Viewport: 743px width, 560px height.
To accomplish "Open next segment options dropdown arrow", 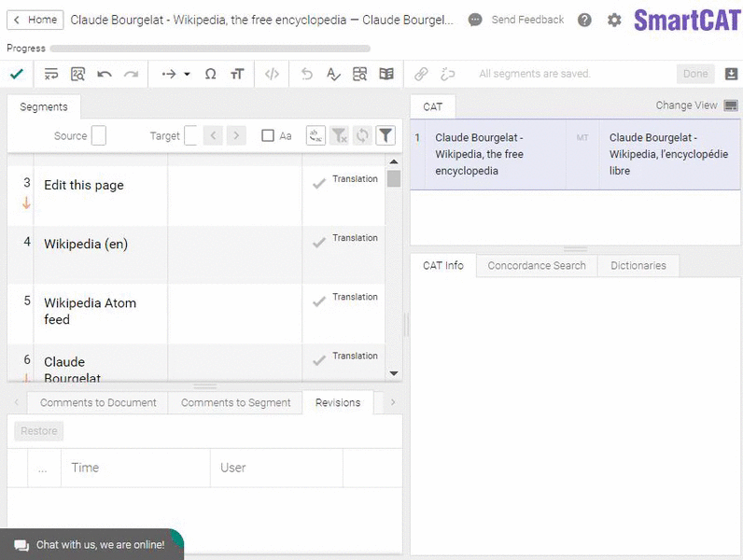I will coord(188,74).
